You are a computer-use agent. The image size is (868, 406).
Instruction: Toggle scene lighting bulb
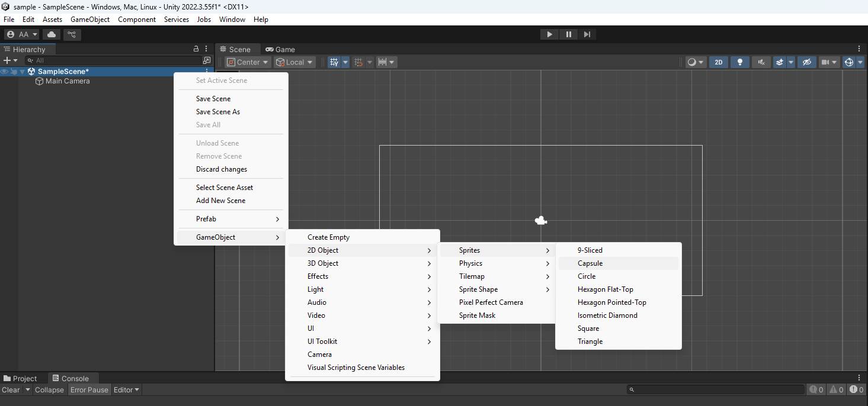tap(739, 62)
